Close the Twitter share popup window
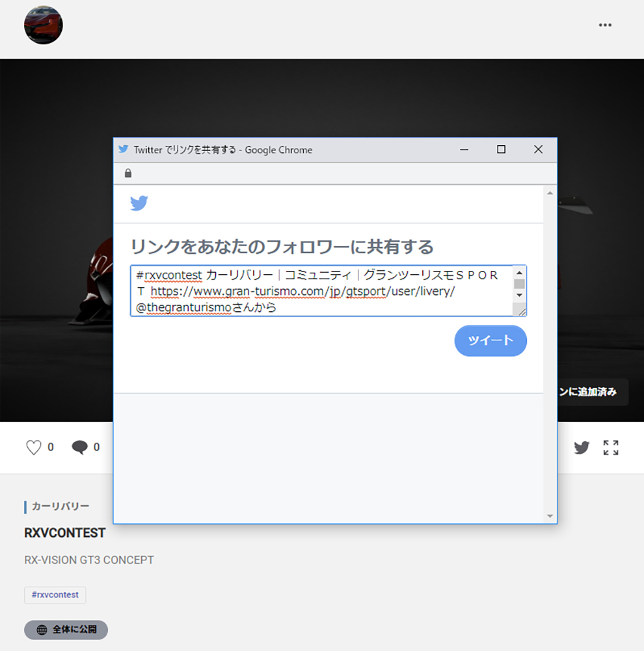 (x=538, y=150)
